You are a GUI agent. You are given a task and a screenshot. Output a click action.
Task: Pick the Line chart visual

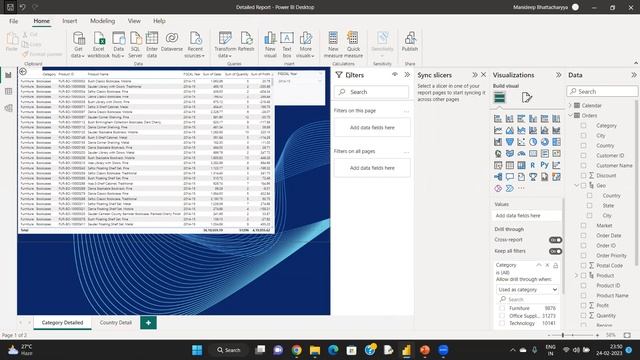(498, 130)
